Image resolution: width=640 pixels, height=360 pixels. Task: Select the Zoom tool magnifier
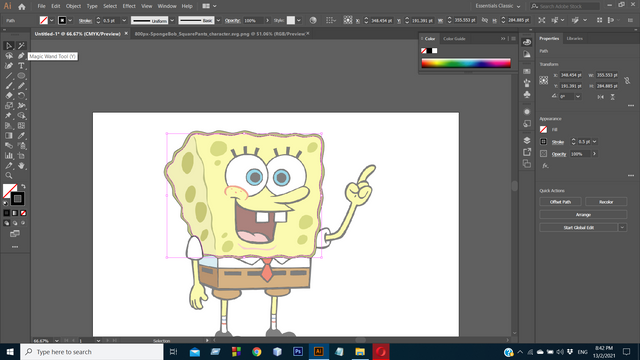[9, 176]
